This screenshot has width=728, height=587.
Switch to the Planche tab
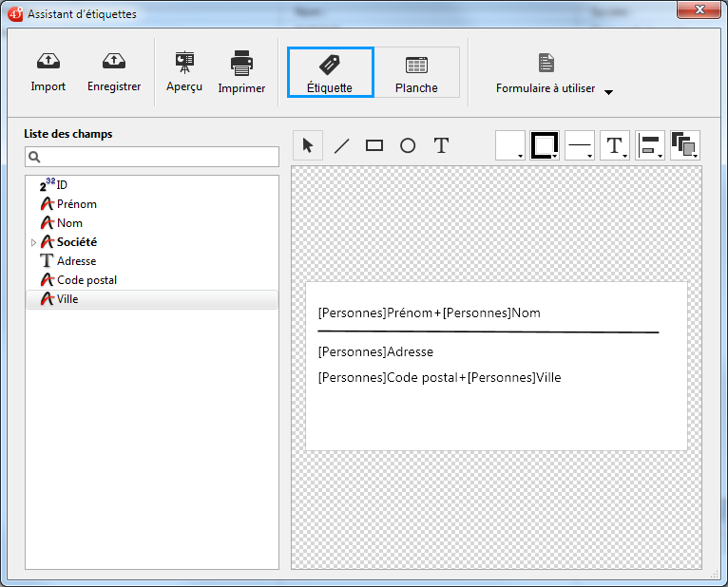click(416, 73)
